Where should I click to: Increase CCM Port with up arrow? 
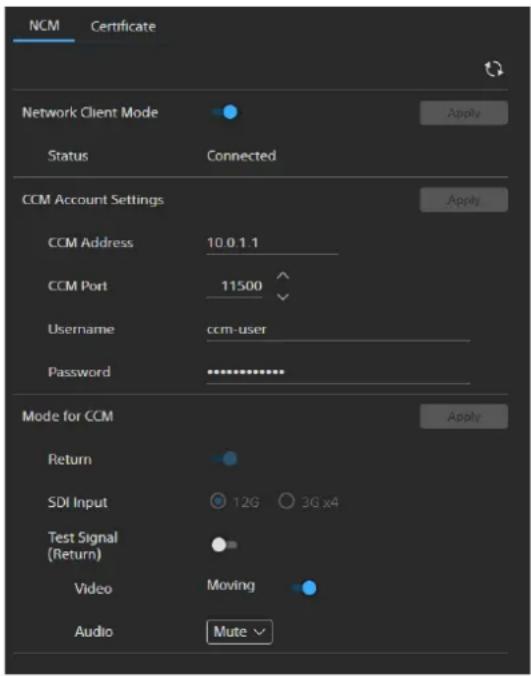283,275
